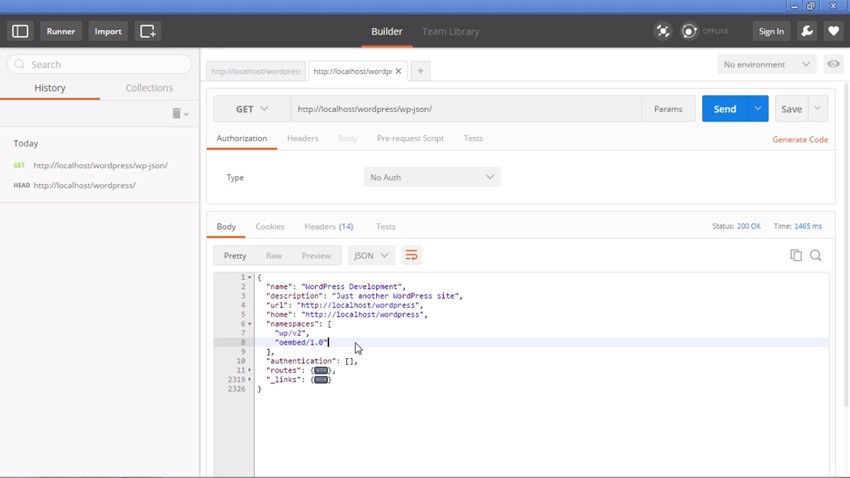The image size is (850, 478).
Task: Click the heart icon in header
Action: tap(834, 31)
